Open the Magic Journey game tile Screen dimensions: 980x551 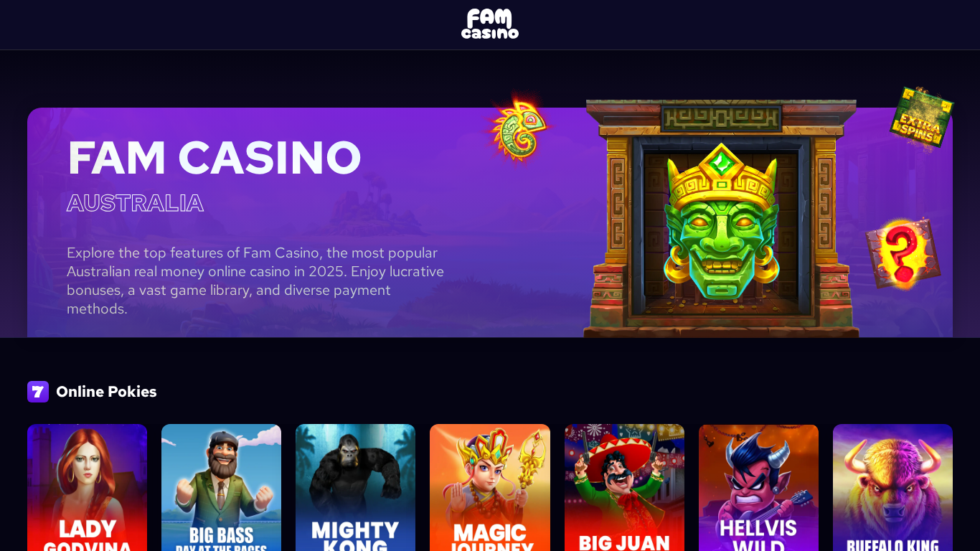point(490,488)
